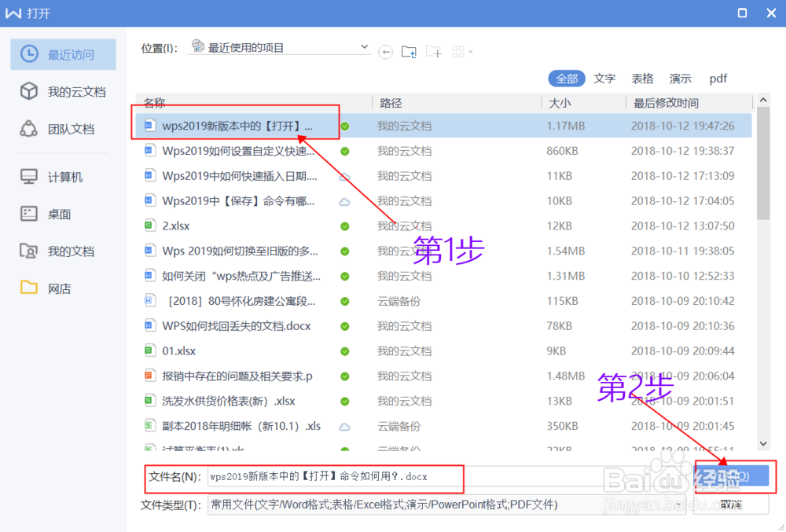
Task: Click the file list scrollbar up arrow
Action: pyautogui.click(x=763, y=100)
